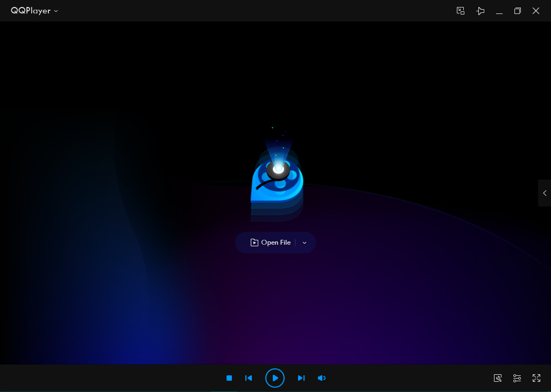Pin the window always on top
The image size is (551, 392).
pos(481,11)
